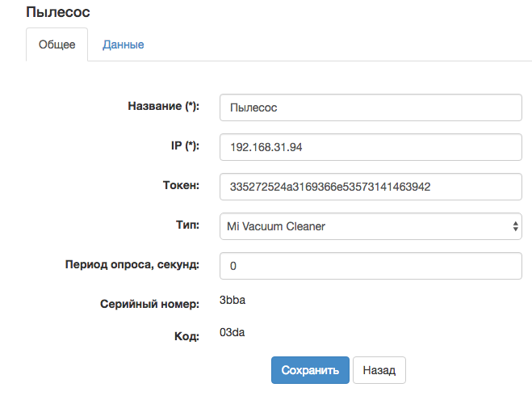Click the Период опроса, секунд label
532x396 pixels.
point(132,263)
